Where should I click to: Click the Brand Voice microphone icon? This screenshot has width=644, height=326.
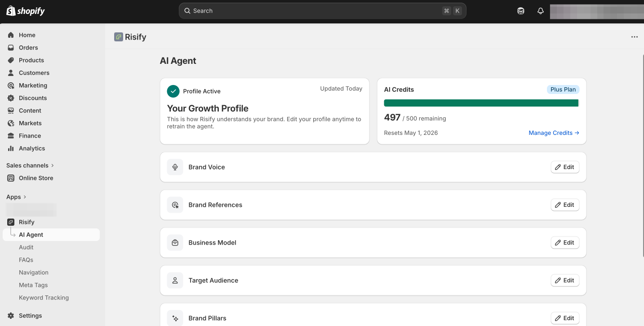point(175,167)
